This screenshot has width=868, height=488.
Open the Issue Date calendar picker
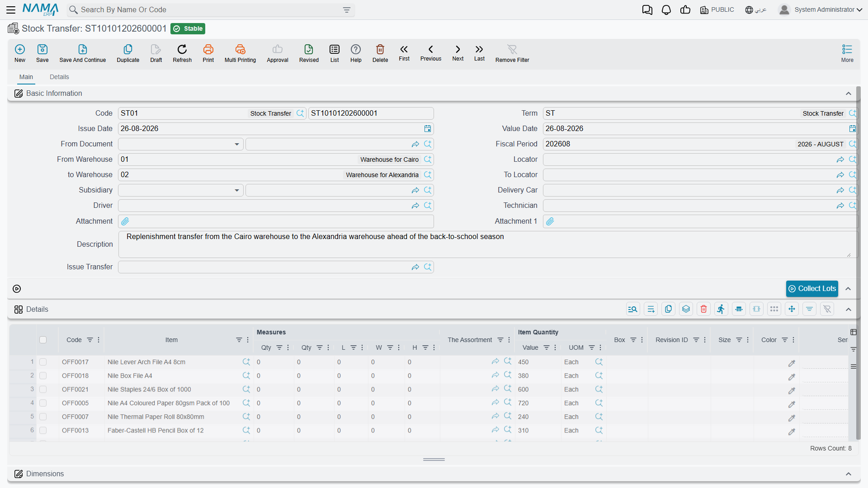428,129
